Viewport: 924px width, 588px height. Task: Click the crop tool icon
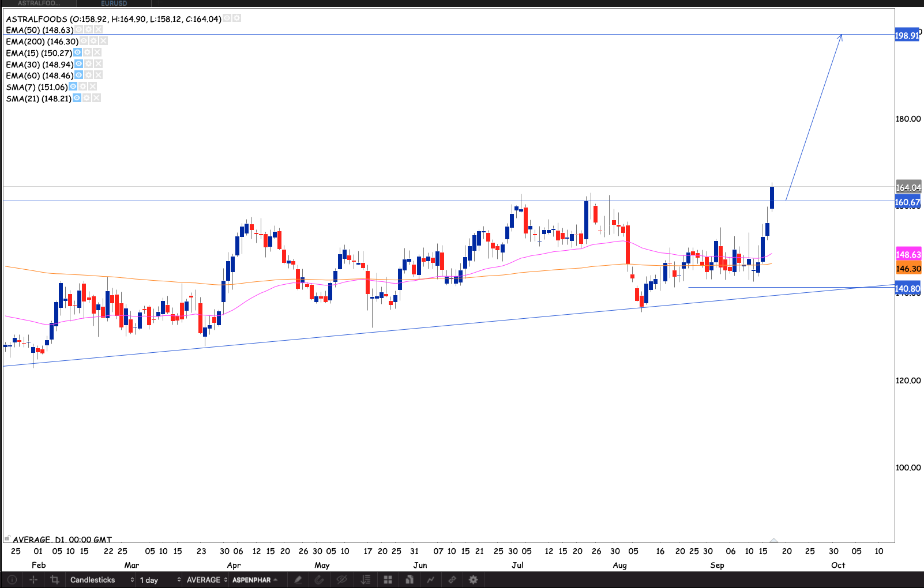55,580
